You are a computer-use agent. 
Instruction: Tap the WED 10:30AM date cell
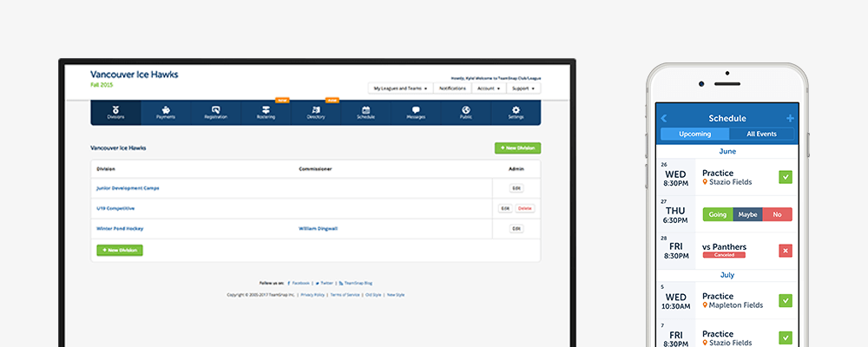pos(675,300)
